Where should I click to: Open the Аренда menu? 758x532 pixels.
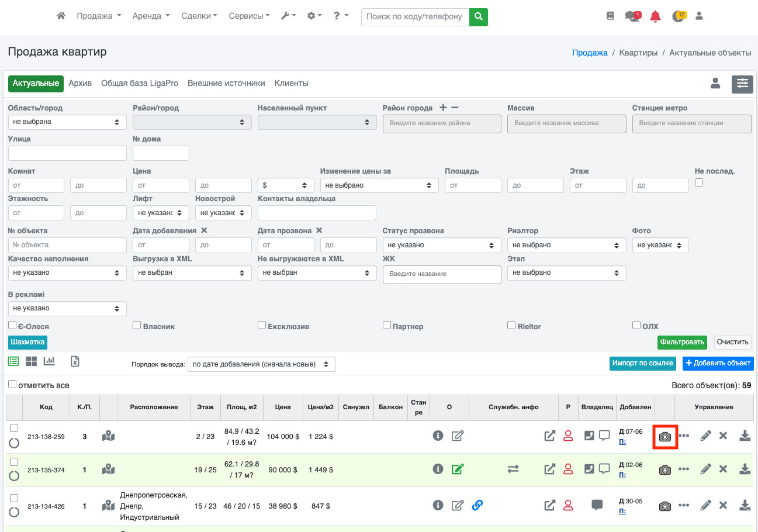pos(151,16)
